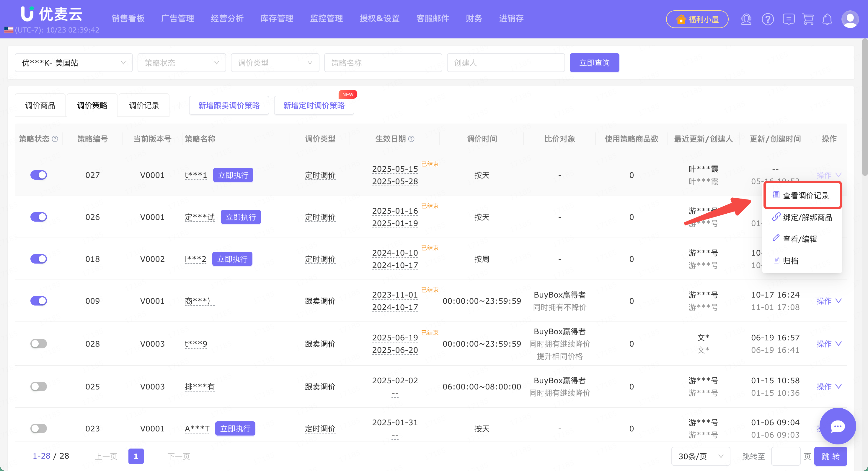Open the 30条/页 page size dropdown
Screen dimensions: 868x471
(x=701, y=456)
